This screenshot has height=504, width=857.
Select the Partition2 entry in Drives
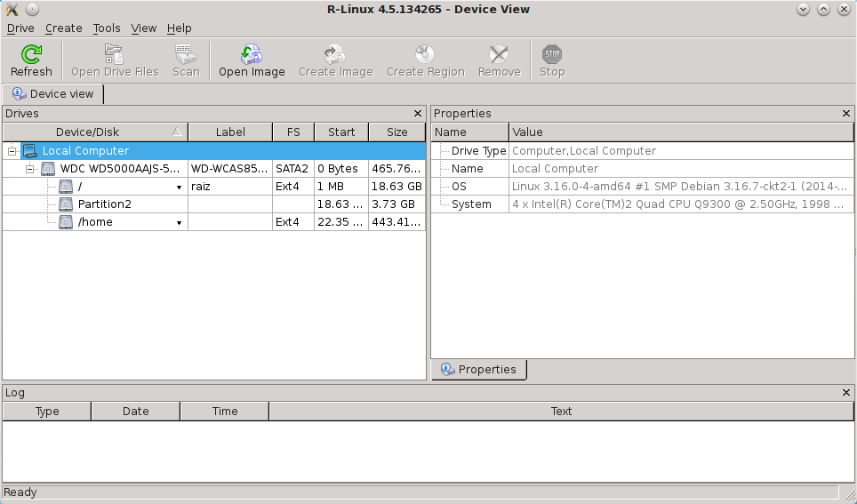click(x=104, y=204)
